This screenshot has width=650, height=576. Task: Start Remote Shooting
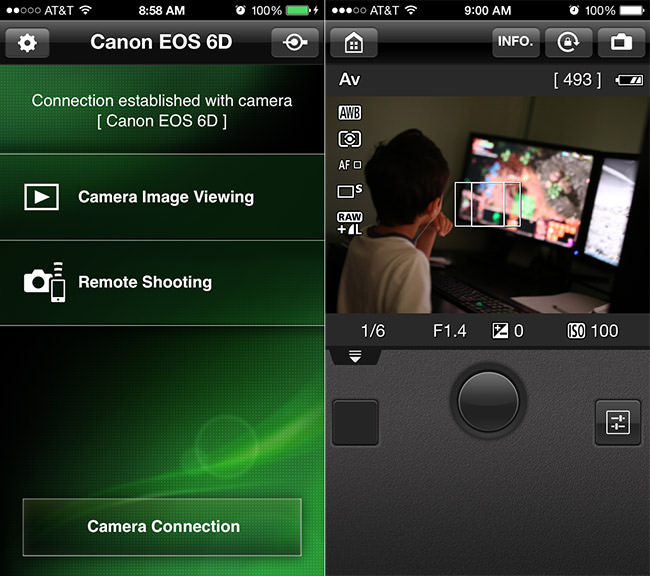coord(162,283)
